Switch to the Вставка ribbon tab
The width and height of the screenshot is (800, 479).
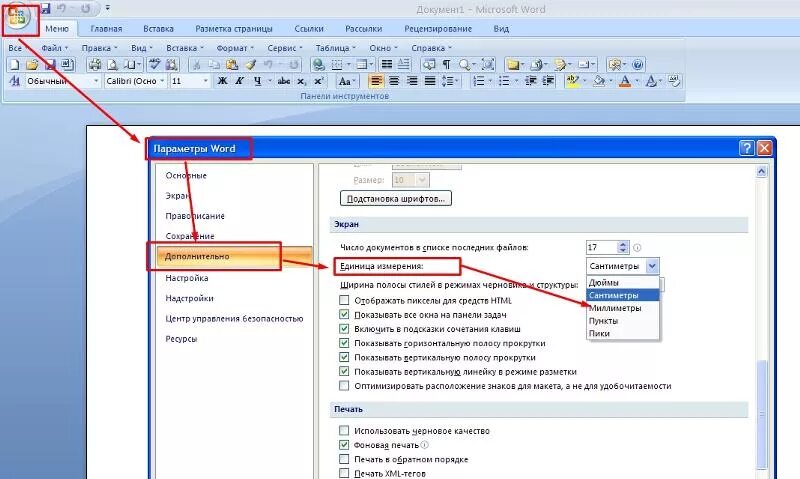click(x=158, y=29)
